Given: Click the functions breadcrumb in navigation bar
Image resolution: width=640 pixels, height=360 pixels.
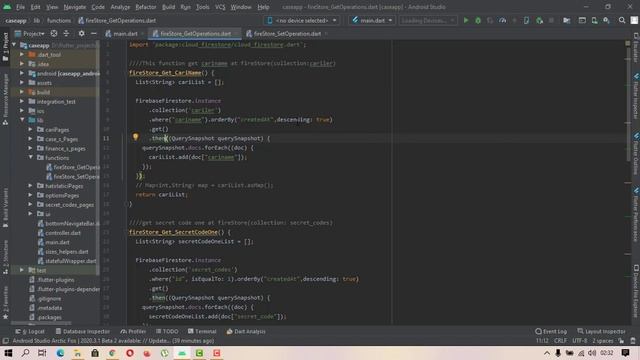Looking at the screenshot, I should tap(59, 20).
